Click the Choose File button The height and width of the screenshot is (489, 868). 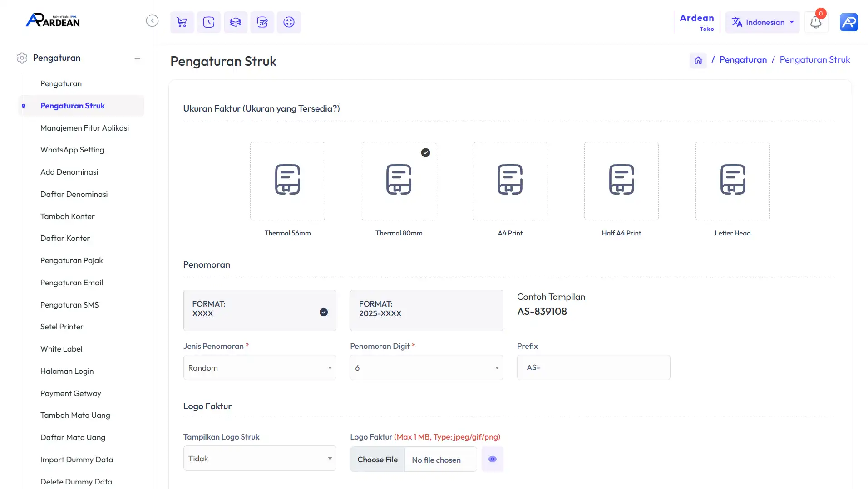click(377, 460)
